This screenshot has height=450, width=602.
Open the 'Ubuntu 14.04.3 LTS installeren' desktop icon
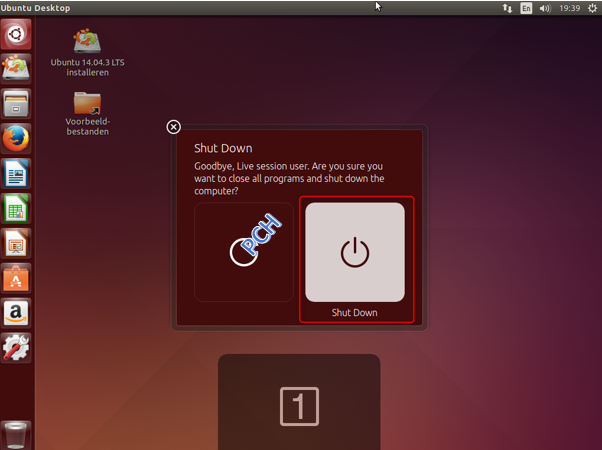(x=88, y=53)
